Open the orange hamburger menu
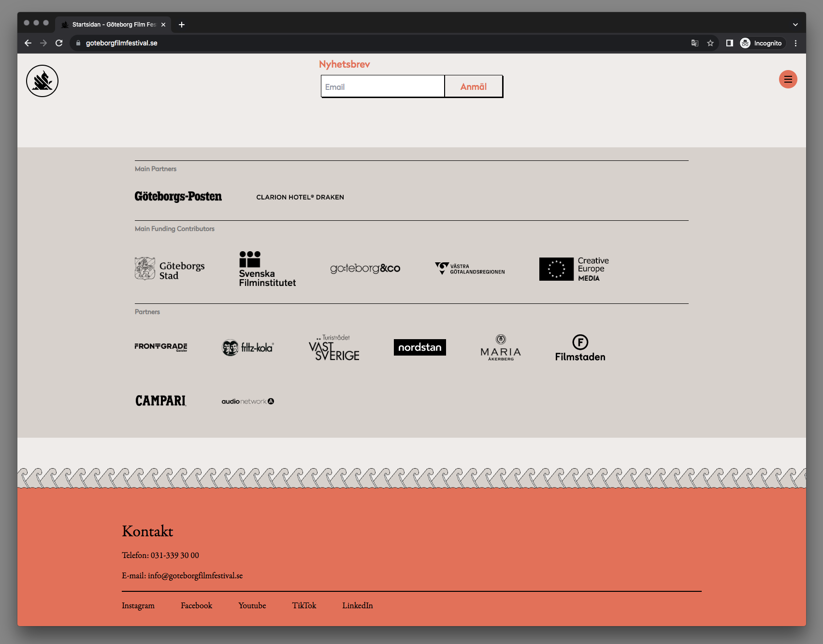Viewport: 823px width, 644px height. [788, 79]
